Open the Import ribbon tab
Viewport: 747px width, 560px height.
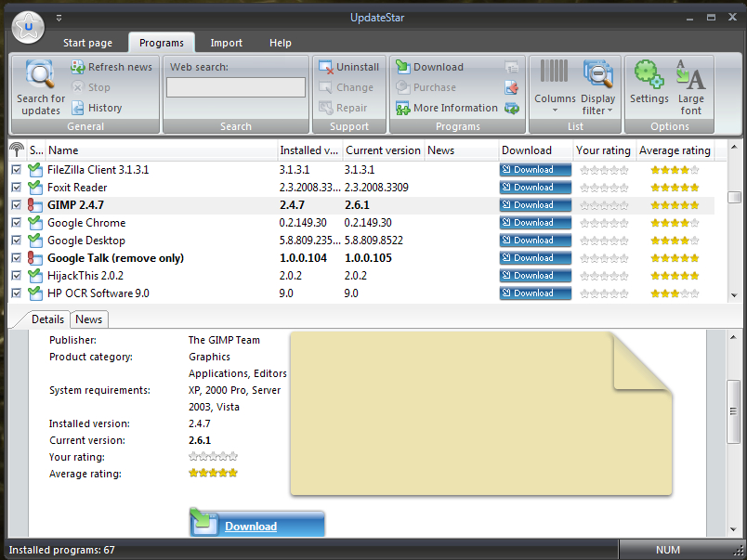pyautogui.click(x=227, y=43)
